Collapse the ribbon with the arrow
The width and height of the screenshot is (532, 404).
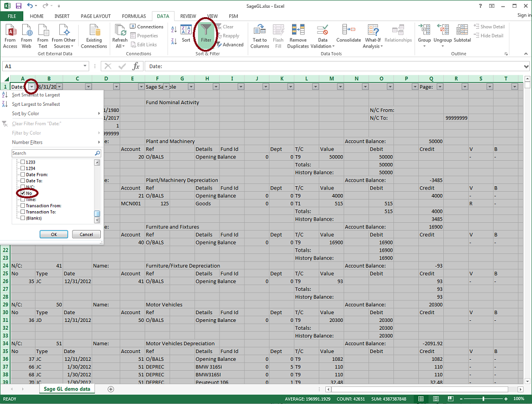point(525,54)
